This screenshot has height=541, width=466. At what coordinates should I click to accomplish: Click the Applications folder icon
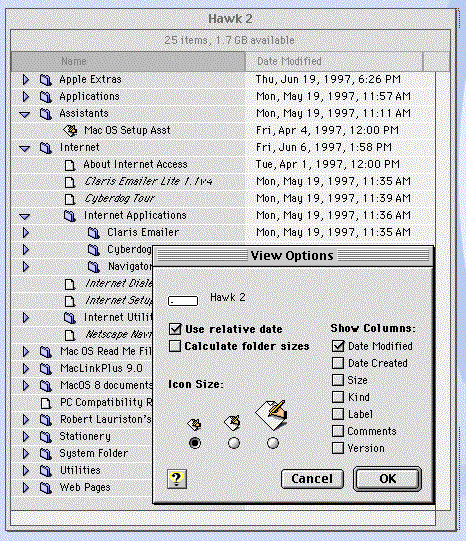pyautogui.click(x=46, y=97)
